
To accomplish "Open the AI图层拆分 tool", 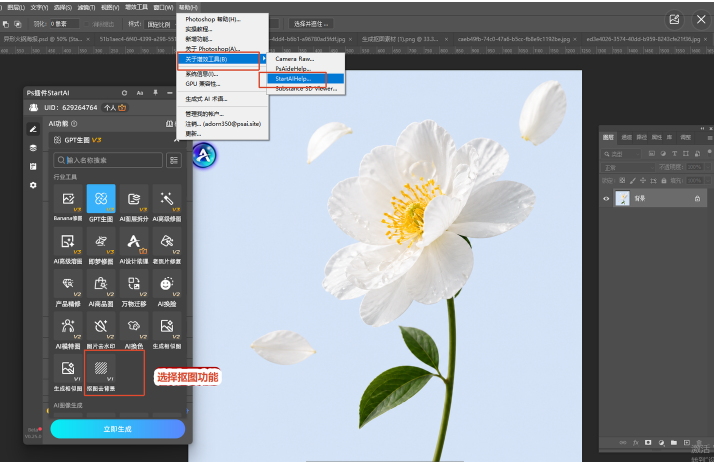I will 134,203.
